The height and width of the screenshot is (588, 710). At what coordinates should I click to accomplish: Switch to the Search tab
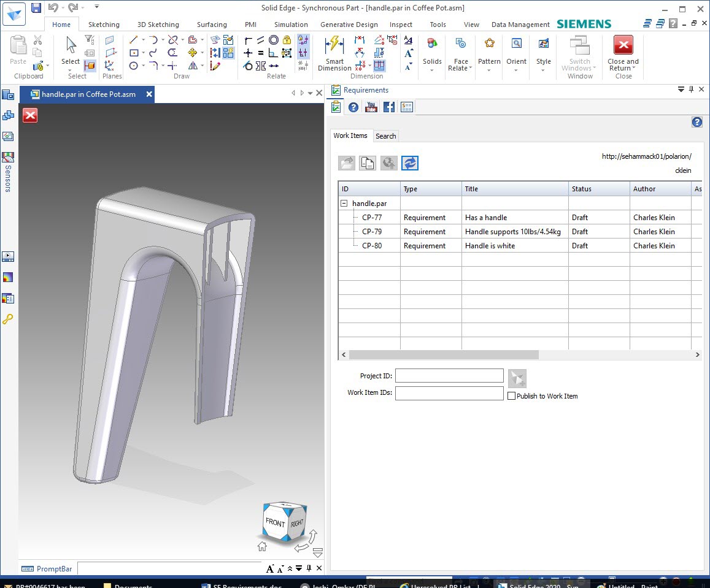tap(385, 136)
